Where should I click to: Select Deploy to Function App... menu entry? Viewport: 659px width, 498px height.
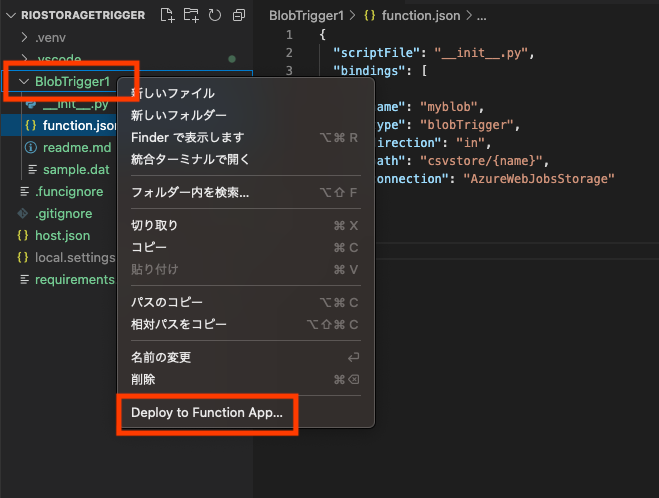click(x=207, y=413)
